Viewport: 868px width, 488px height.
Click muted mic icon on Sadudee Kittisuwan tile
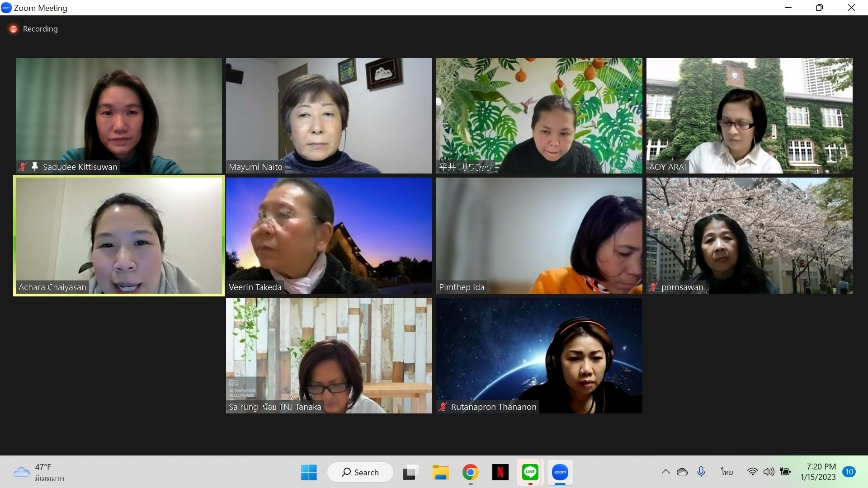tap(23, 167)
